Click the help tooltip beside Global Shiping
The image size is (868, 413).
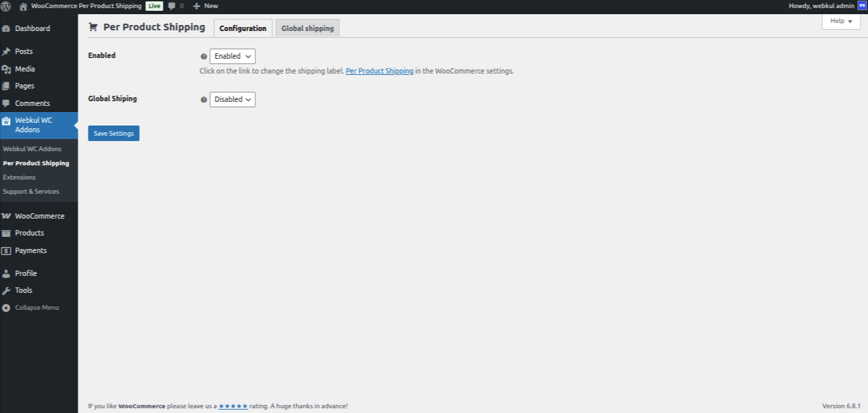(x=203, y=99)
